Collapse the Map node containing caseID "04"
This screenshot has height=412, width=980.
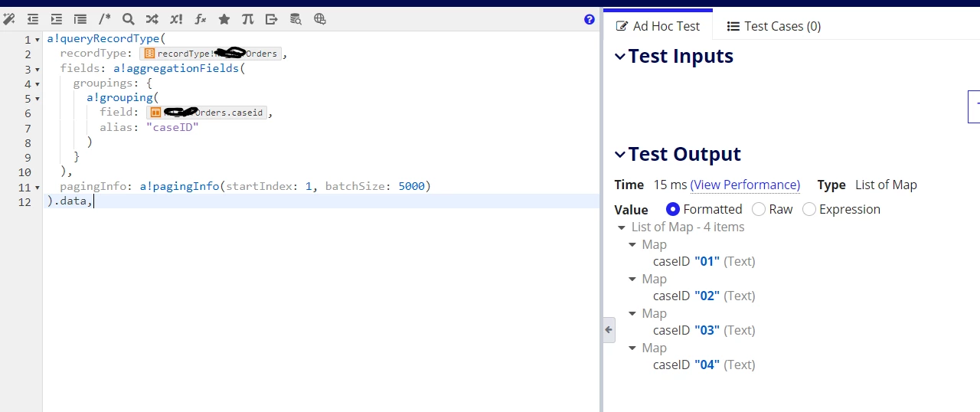click(x=632, y=348)
